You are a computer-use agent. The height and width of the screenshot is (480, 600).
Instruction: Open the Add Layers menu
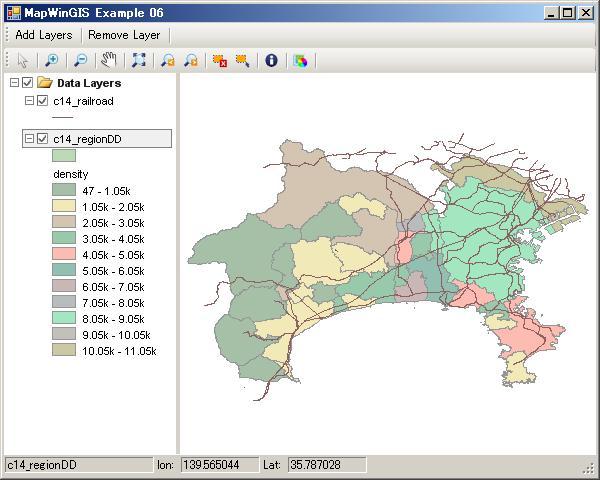(44, 35)
